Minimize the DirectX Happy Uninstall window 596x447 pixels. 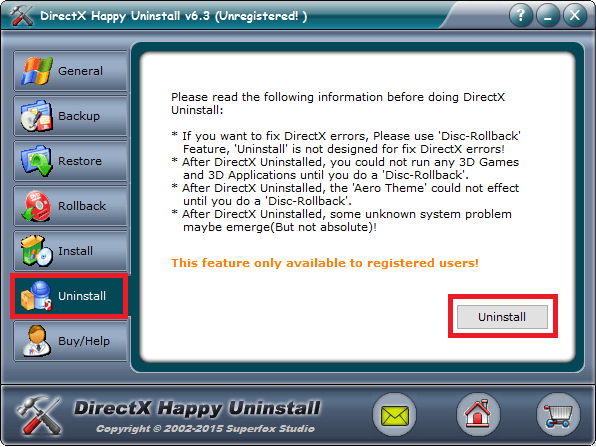pos(548,16)
